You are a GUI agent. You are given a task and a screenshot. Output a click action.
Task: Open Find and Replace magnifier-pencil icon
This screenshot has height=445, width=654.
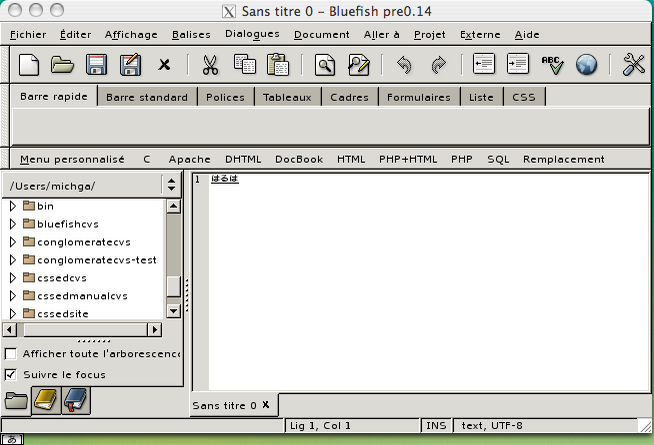(x=359, y=65)
